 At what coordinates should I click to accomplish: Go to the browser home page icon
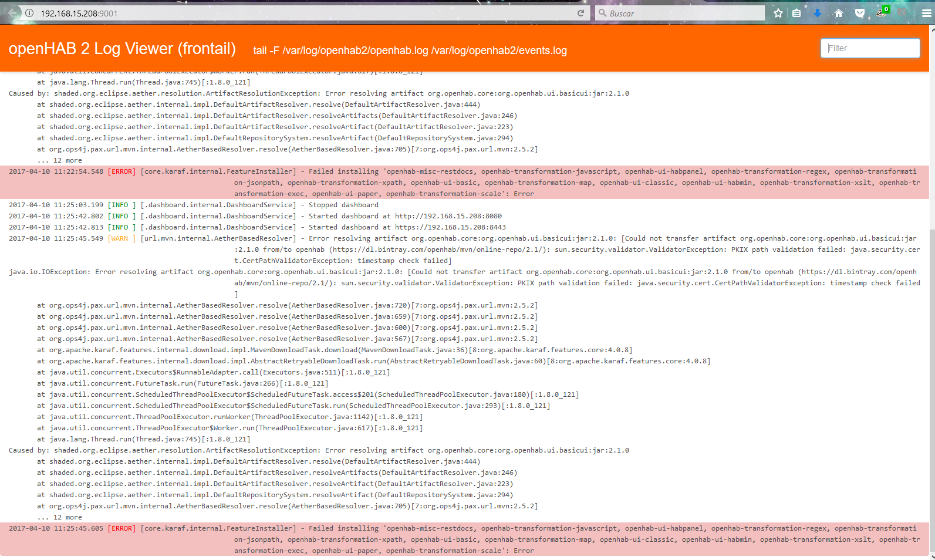click(x=838, y=13)
